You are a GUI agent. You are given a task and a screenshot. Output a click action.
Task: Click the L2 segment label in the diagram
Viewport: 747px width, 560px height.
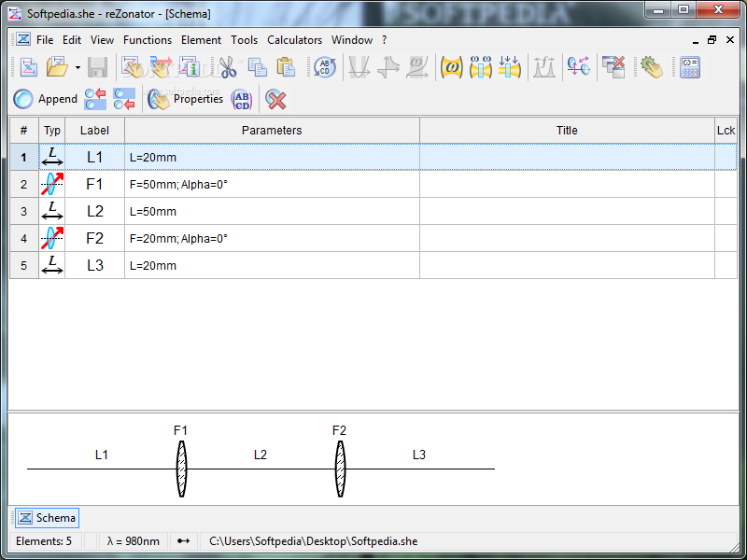tap(261, 455)
